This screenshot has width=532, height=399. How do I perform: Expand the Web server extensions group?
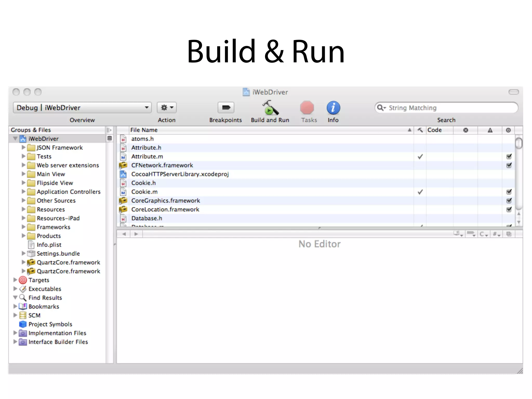[23, 165]
